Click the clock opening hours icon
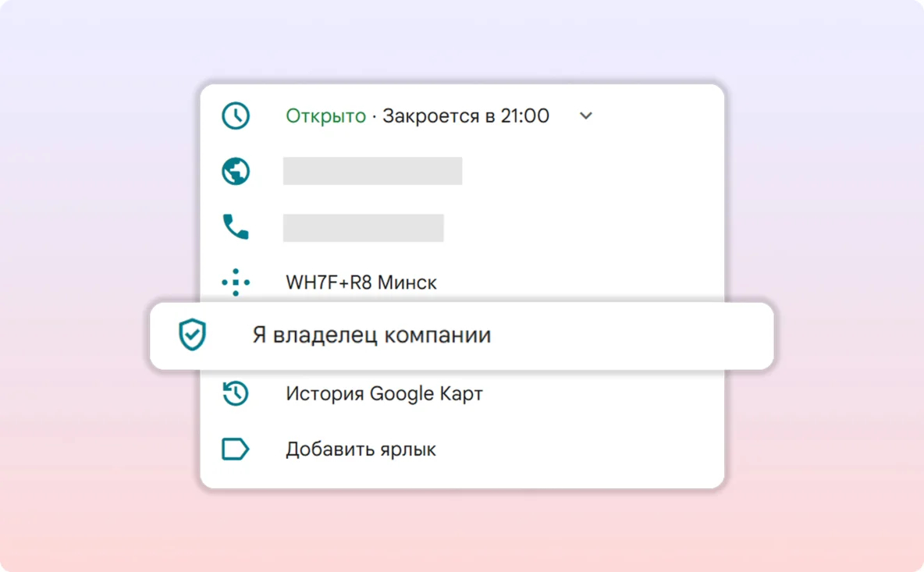 click(235, 116)
